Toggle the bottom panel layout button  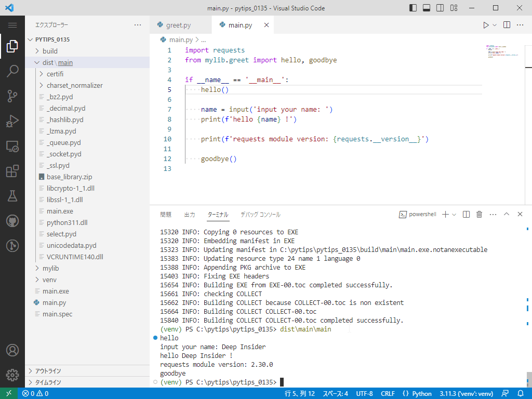click(426, 8)
